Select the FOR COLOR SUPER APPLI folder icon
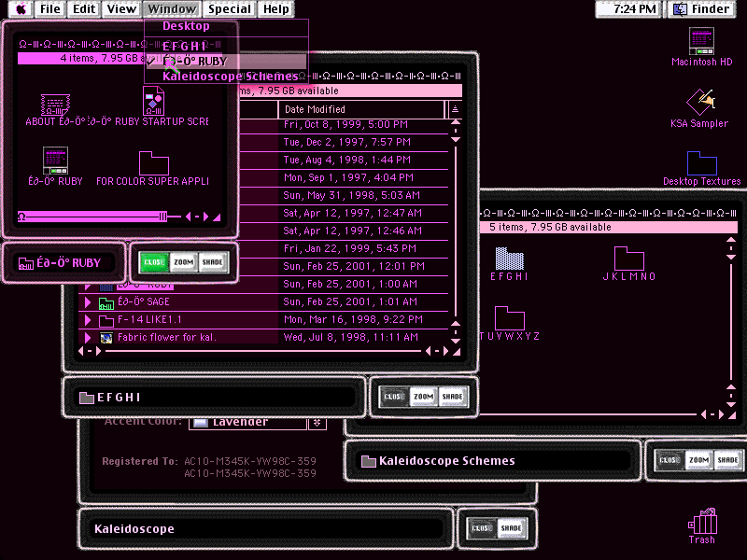This screenshot has height=560, width=747. tap(153, 163)
